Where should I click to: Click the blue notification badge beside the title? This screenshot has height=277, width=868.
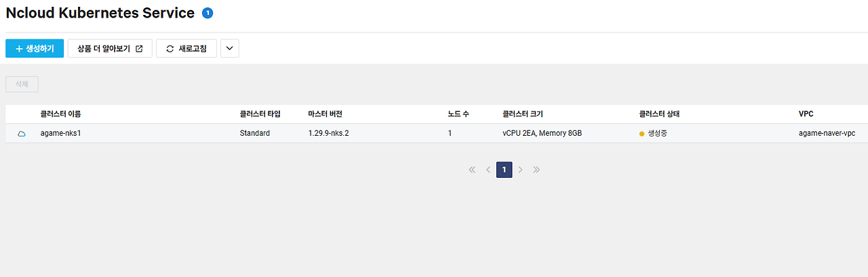pos(208,13)
